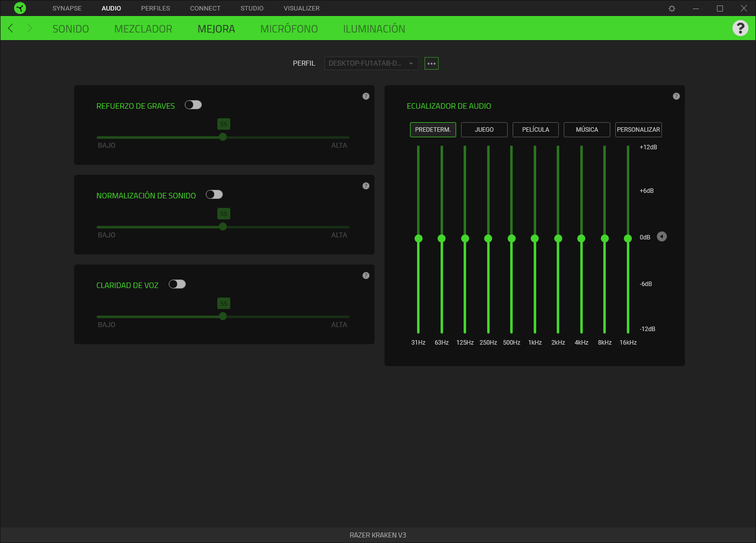Click the 2kHz equalizer band handle
Screen dimensions: 756x543
558,238
